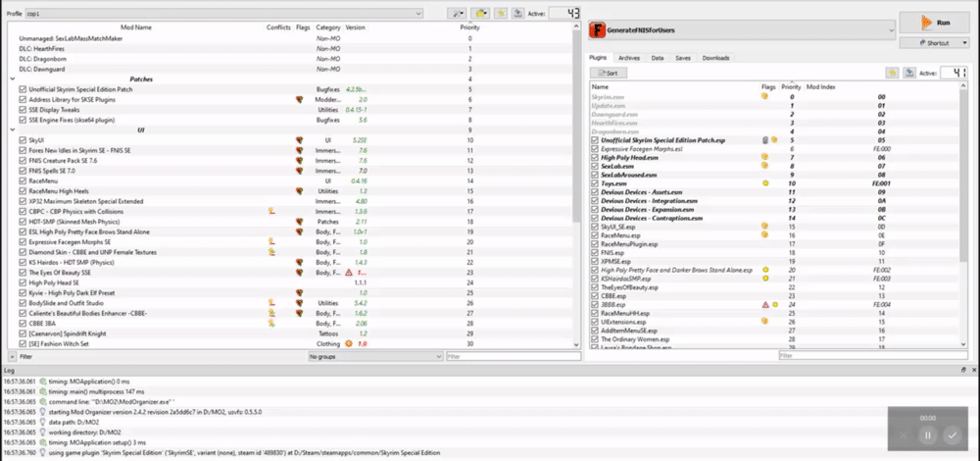The image size is (980, 461).
Task: Click the light flag icon for Toys.esm
Action: (765, 183)
